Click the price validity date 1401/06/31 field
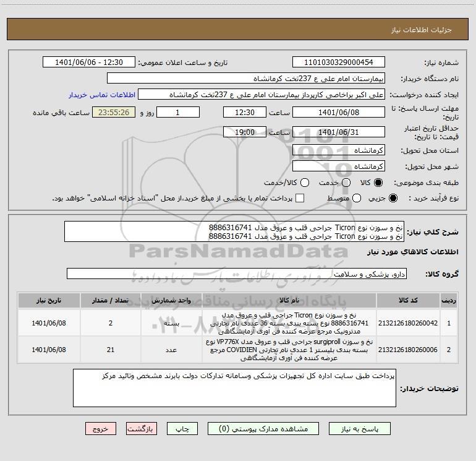This screenshot has height=461, width=476. tap(339, 132)
